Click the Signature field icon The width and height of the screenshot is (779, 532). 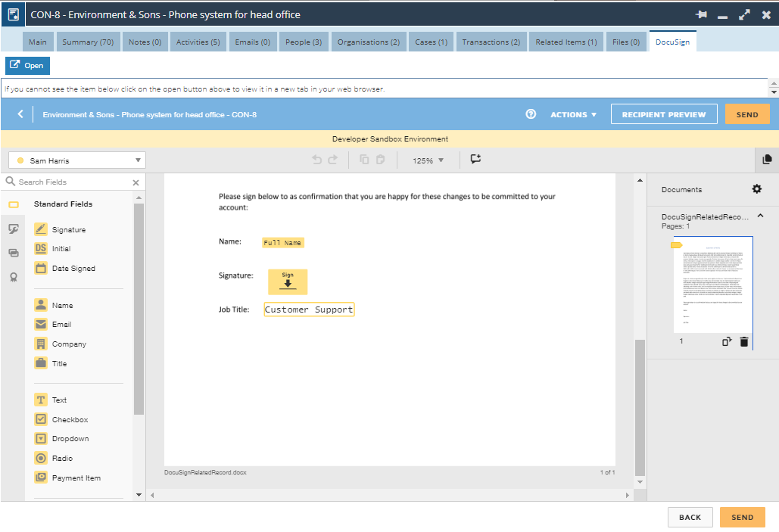41,229
